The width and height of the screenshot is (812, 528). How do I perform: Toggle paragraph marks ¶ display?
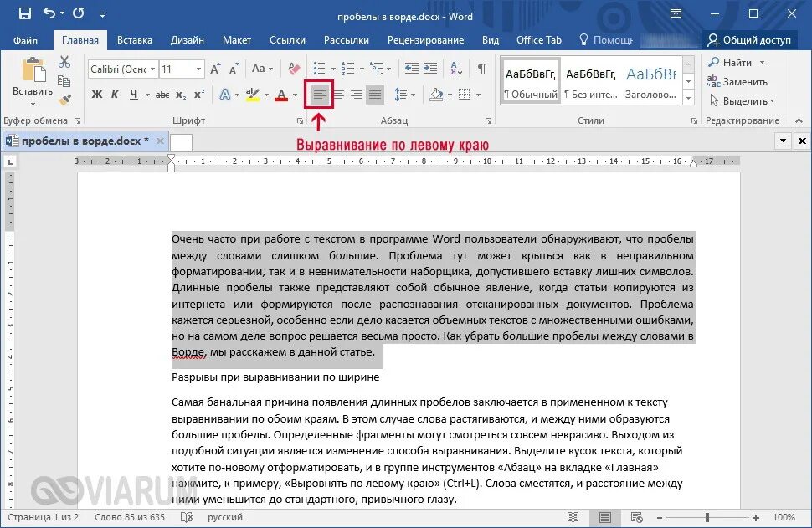click(x=481, y=69)
